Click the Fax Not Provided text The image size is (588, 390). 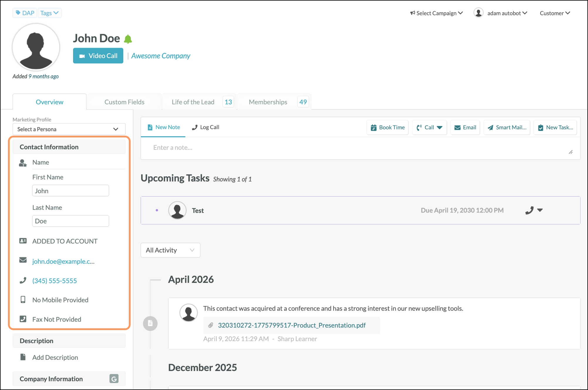click(57, 319)
